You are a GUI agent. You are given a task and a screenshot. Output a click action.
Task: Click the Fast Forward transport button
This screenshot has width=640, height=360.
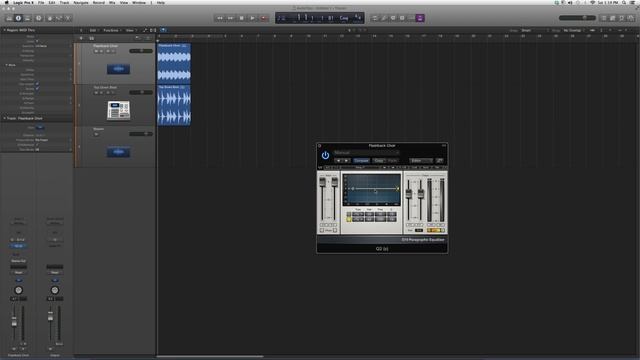231,18
